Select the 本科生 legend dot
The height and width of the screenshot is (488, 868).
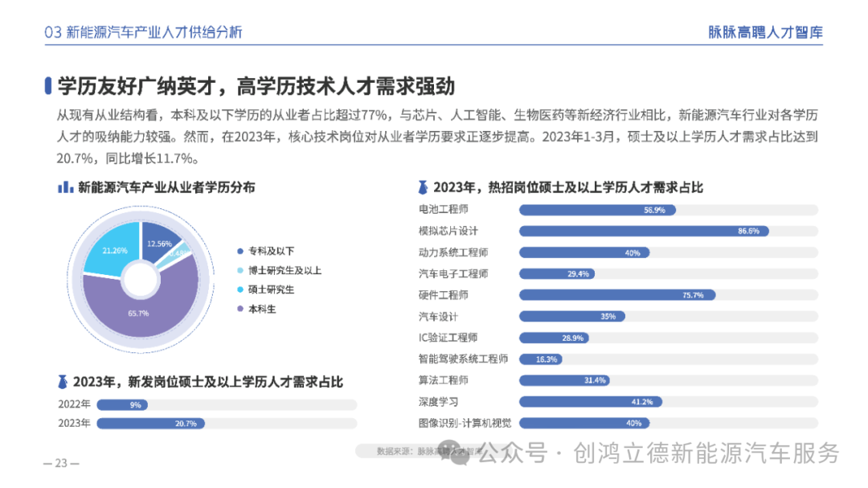coord(240,309)
